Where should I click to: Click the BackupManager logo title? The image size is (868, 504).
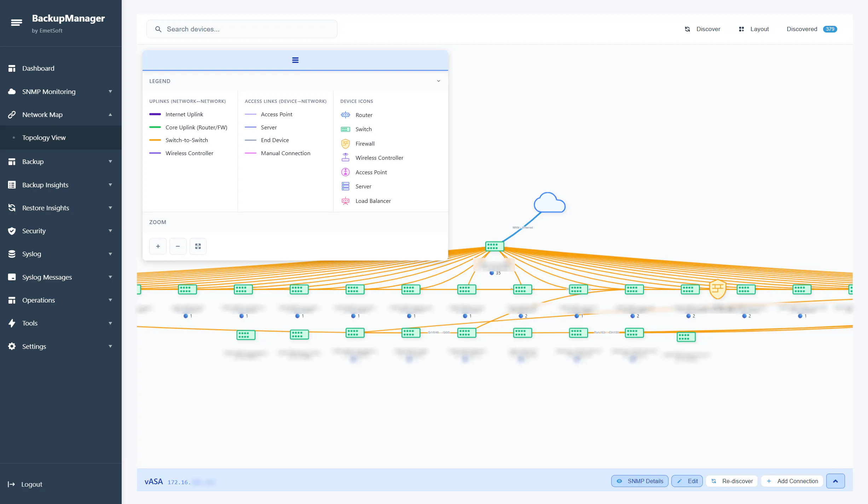(68, 18)
